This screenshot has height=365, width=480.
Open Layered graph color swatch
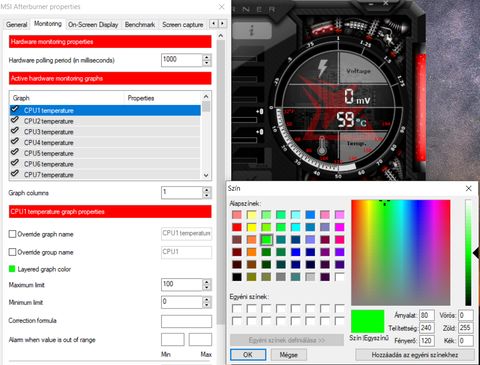pos(12,269)
